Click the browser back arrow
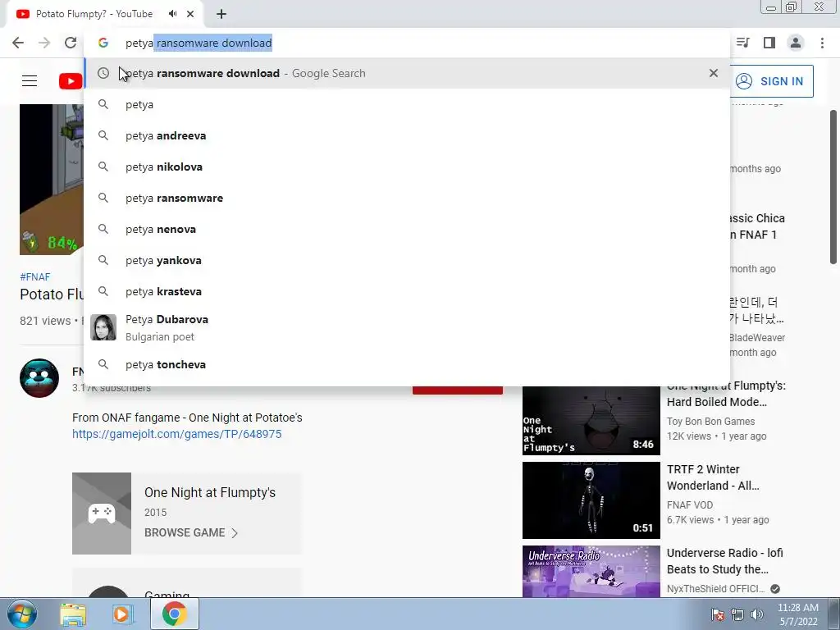 pos(18,43)
